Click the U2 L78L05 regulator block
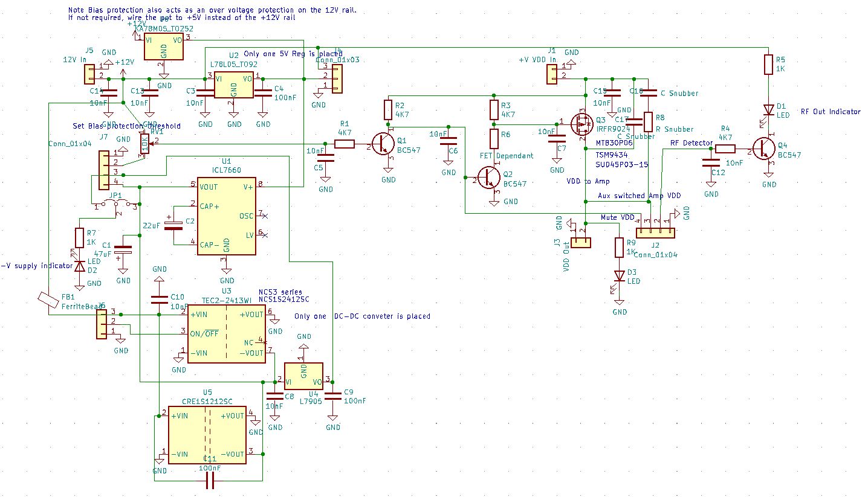Viewport: 868px width, 497px height. 234,85
